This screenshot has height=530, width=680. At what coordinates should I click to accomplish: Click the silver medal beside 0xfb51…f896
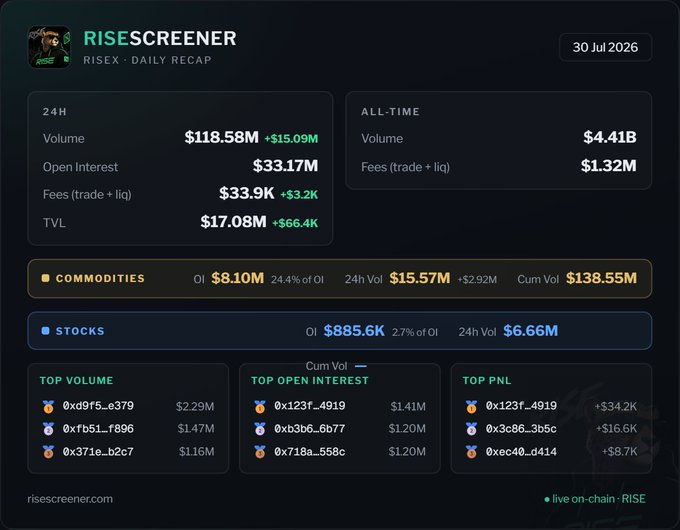tap(48, 429)
